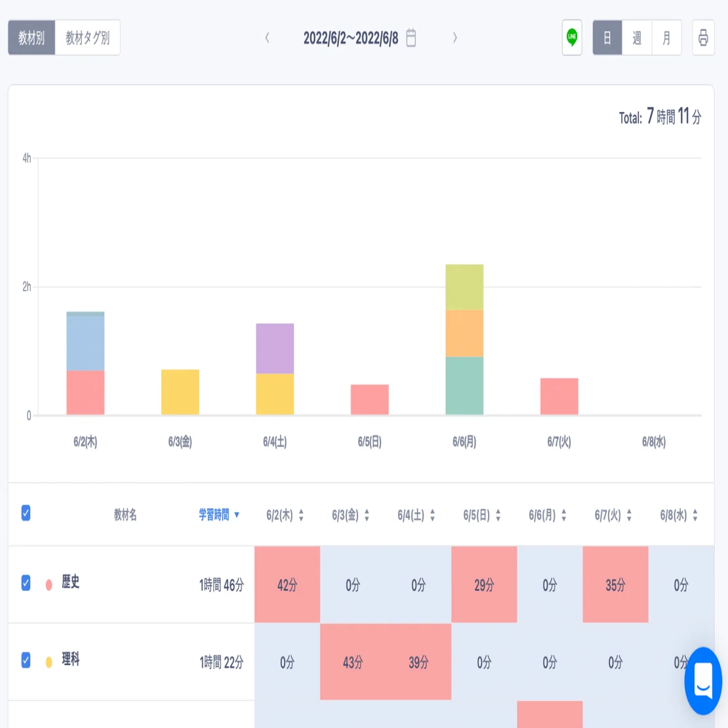The image size is (728, 728).
Task: Click the pink bar on 6/5(日)
Action: click(369, 399)
